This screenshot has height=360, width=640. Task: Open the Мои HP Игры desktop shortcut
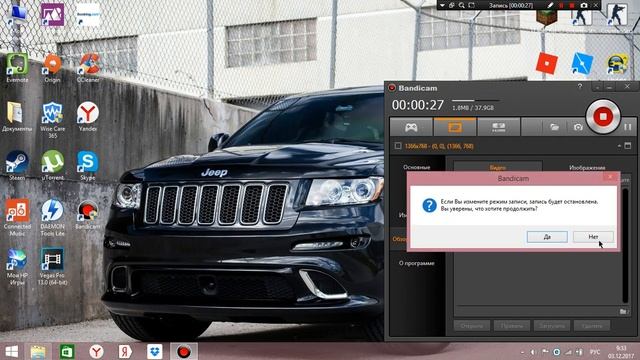[17, 266]
